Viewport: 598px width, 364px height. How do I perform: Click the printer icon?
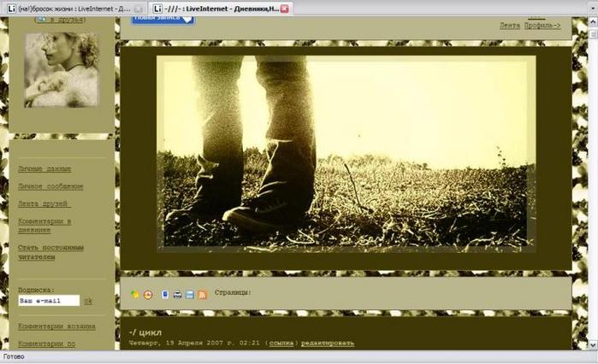point(177,295)
